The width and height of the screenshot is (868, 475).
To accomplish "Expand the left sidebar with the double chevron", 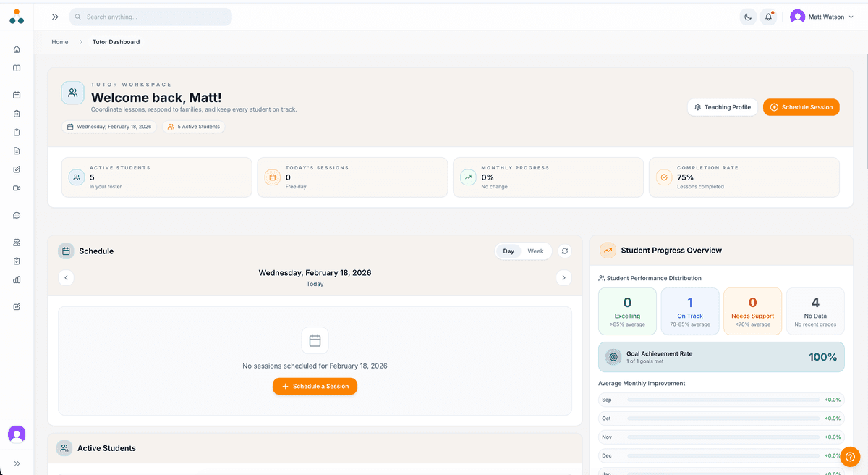I will coord(54,16).
